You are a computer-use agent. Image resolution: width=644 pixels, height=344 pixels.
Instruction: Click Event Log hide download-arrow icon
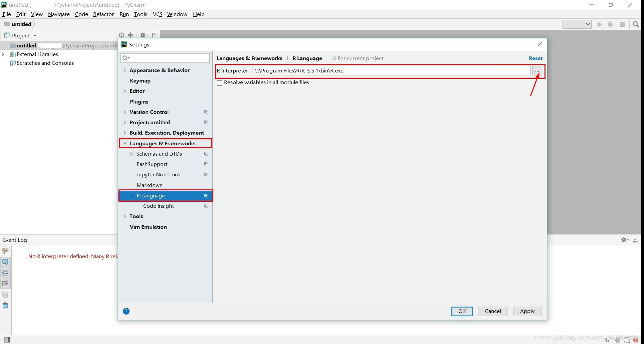(635, 240)
